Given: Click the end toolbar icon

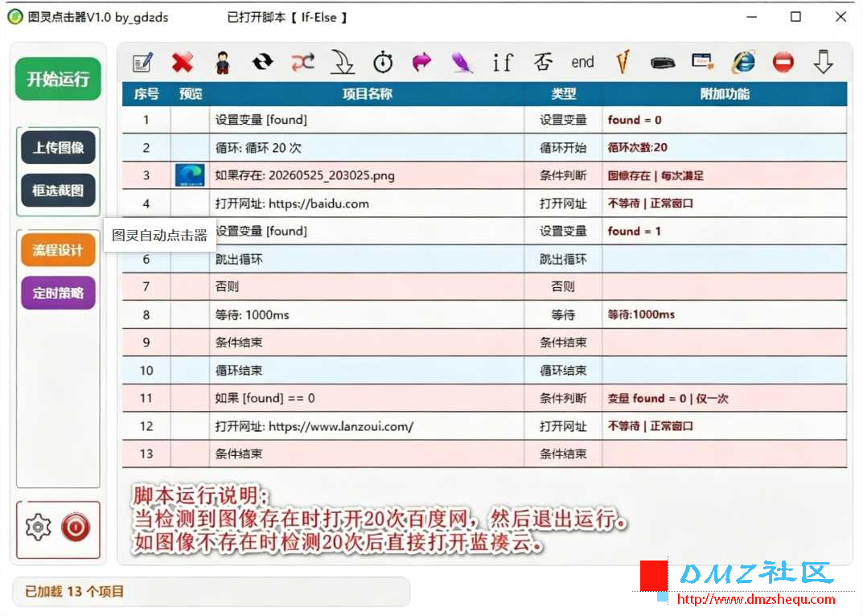Looking at the screenshot, I should [582, 62].
